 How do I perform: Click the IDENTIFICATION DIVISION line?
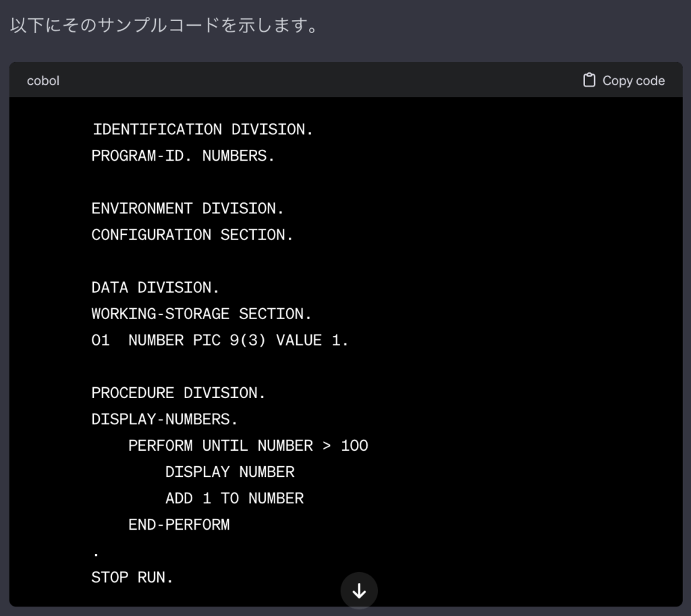pyautogui.click(x=202, y=130)
